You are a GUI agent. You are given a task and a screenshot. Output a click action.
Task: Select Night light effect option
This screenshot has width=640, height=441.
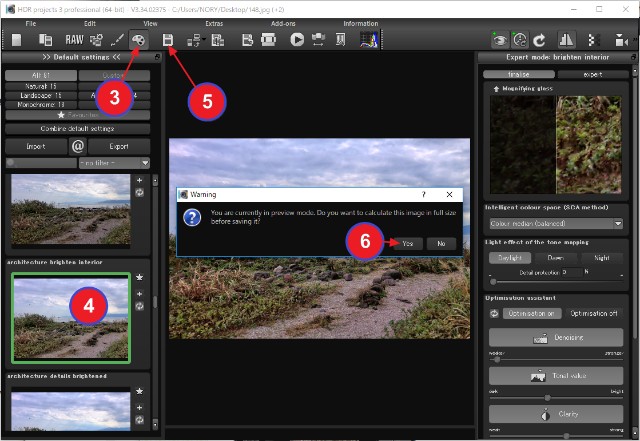point(601,257)
